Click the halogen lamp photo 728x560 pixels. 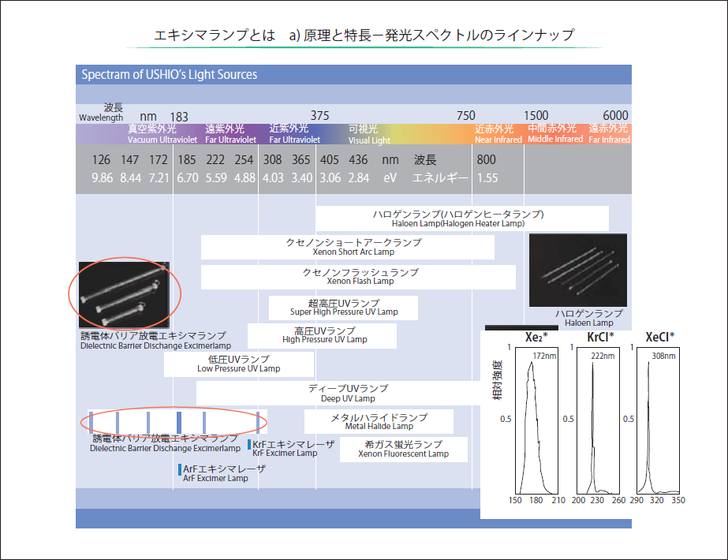577,269
